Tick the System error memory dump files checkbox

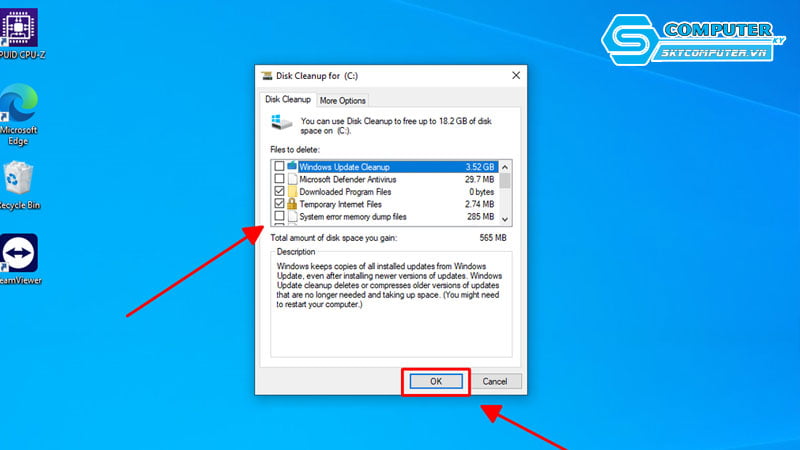pos(279,216)
